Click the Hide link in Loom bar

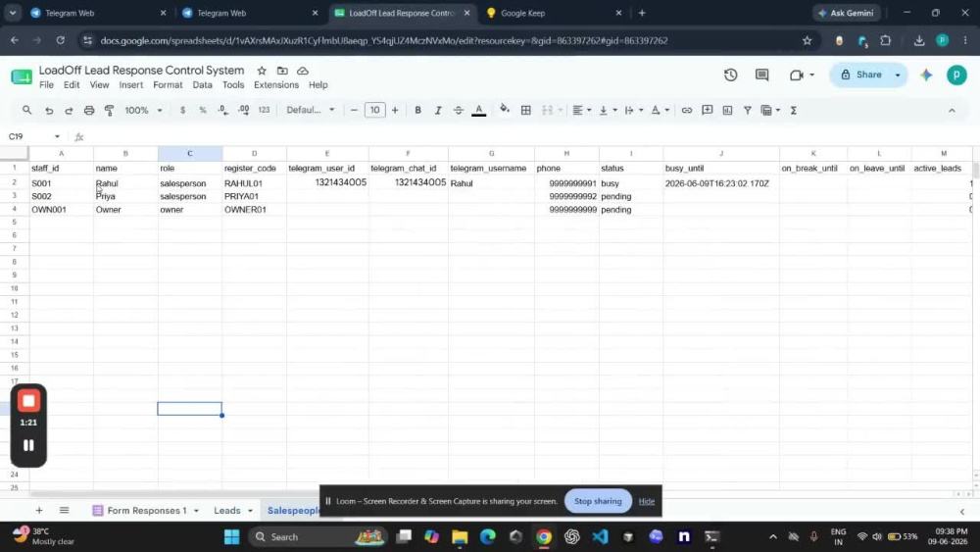pos(646,501)
